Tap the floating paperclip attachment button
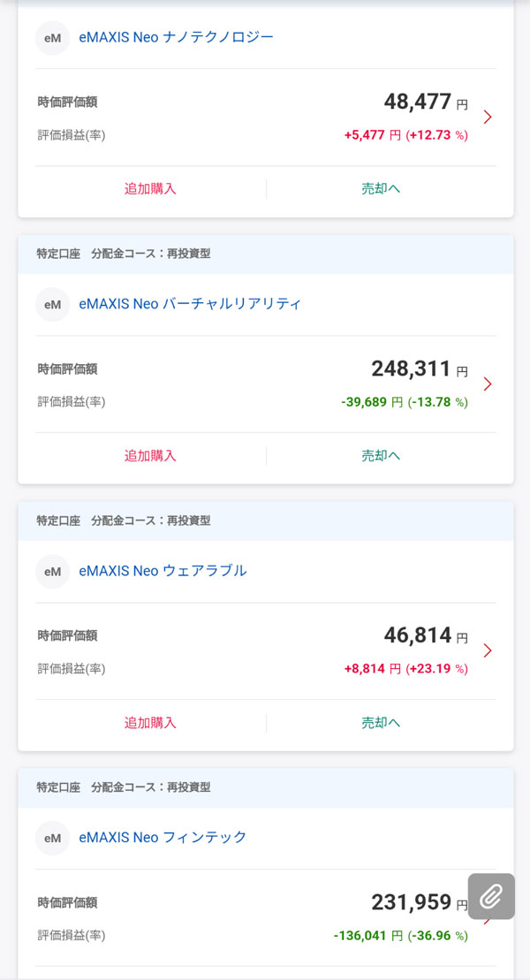 click(491, 896)
